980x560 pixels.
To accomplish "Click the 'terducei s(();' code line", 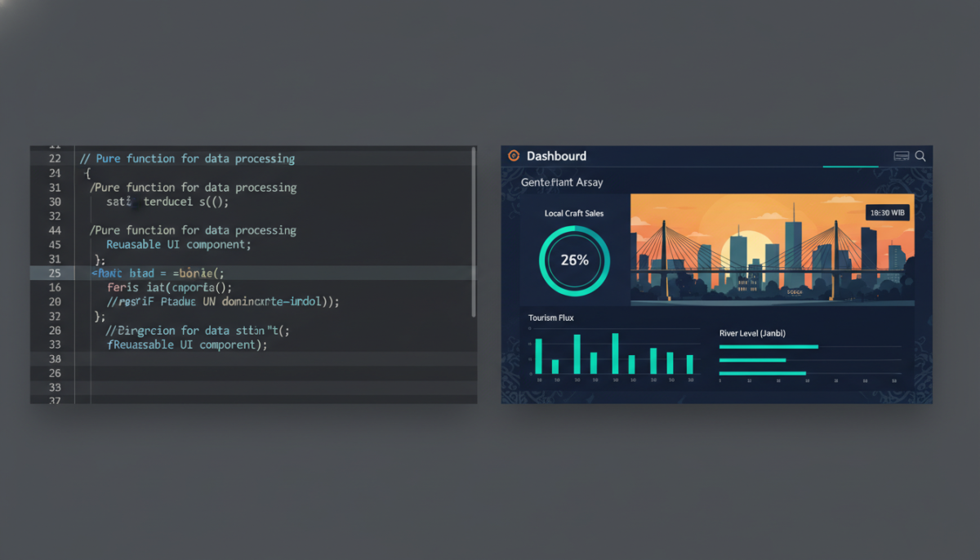I will click(168, 202).
